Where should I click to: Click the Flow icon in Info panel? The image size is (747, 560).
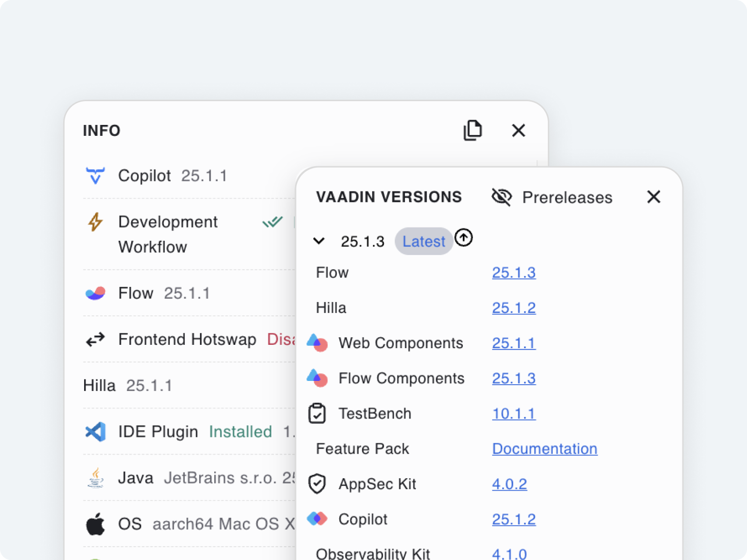tap(95, 293)
